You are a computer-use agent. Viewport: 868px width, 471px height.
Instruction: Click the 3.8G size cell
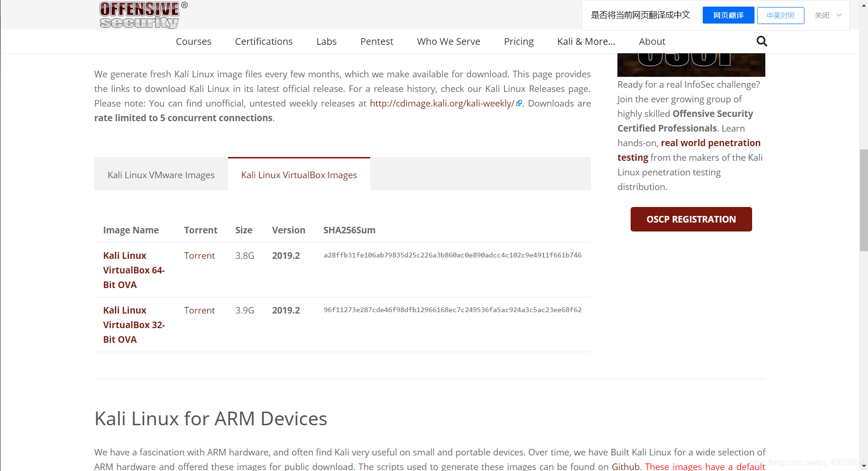click(245, 256)
